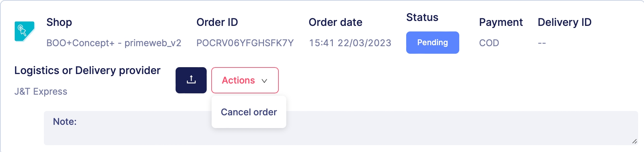The image size is (644, 152).
Task: Click the Status heading label
Action: (422, 17)
